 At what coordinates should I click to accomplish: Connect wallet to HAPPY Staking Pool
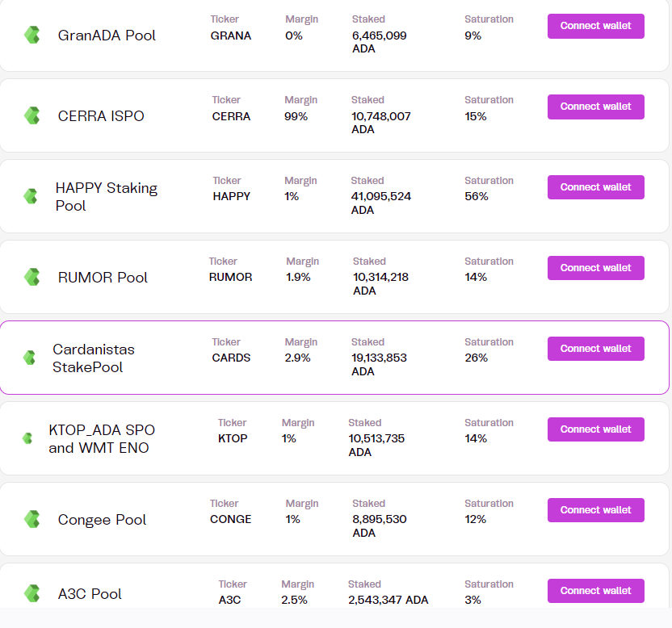595,187
